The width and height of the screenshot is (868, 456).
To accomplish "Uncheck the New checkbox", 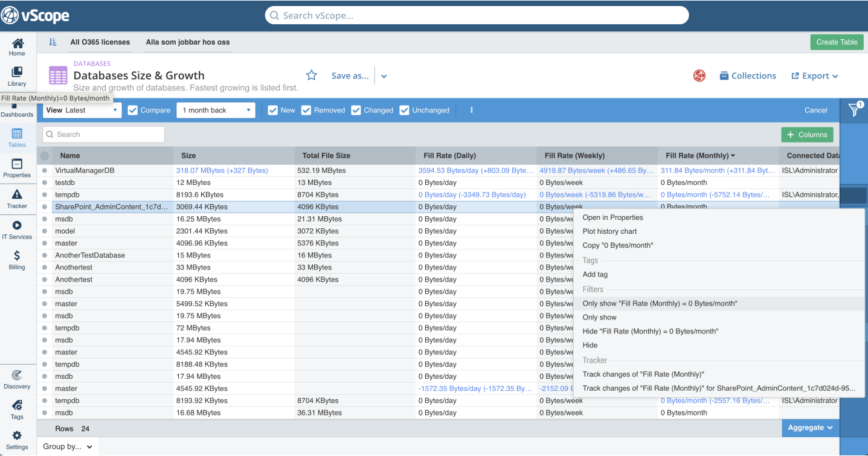I will point(272,110).
